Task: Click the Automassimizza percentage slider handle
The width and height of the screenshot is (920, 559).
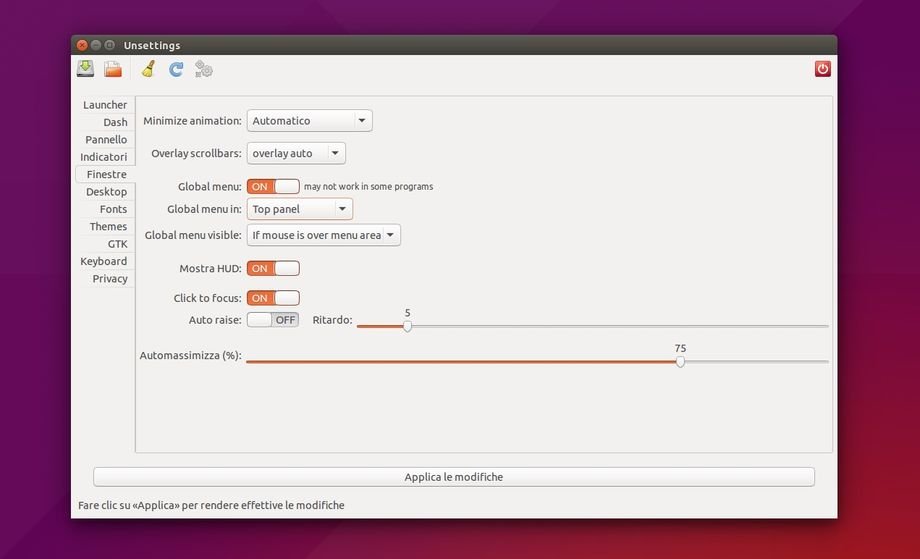Action: coord(680,362)
